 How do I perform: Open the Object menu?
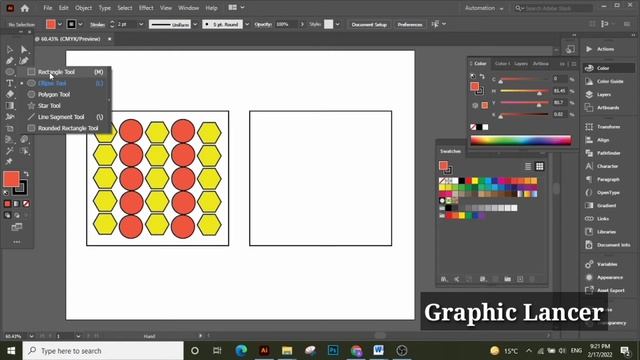tap(83, 8)
